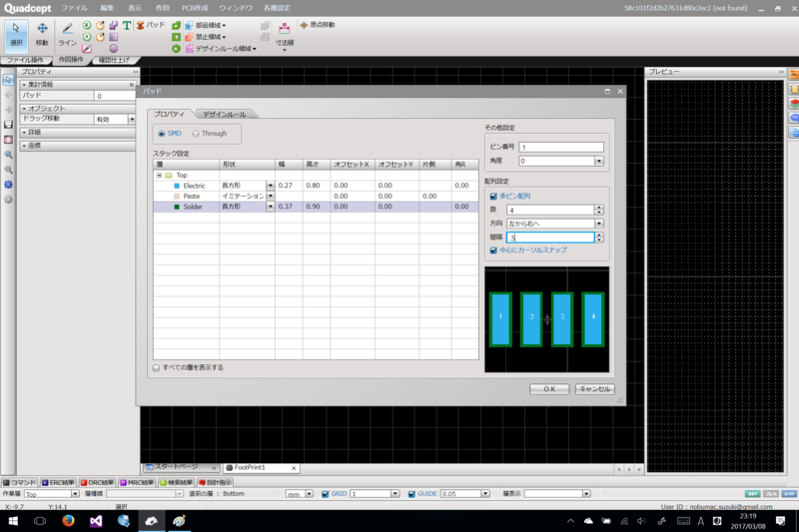Select the purple circle fill tool

(x=113, y=49)
